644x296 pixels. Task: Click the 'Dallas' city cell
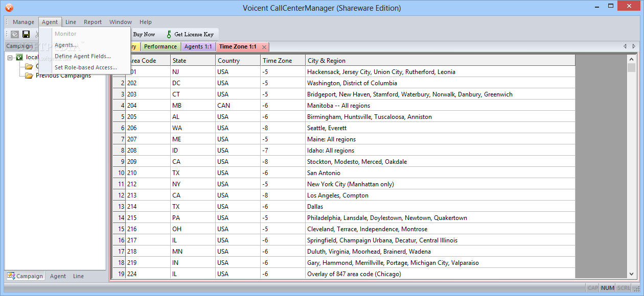coord(440,207)
